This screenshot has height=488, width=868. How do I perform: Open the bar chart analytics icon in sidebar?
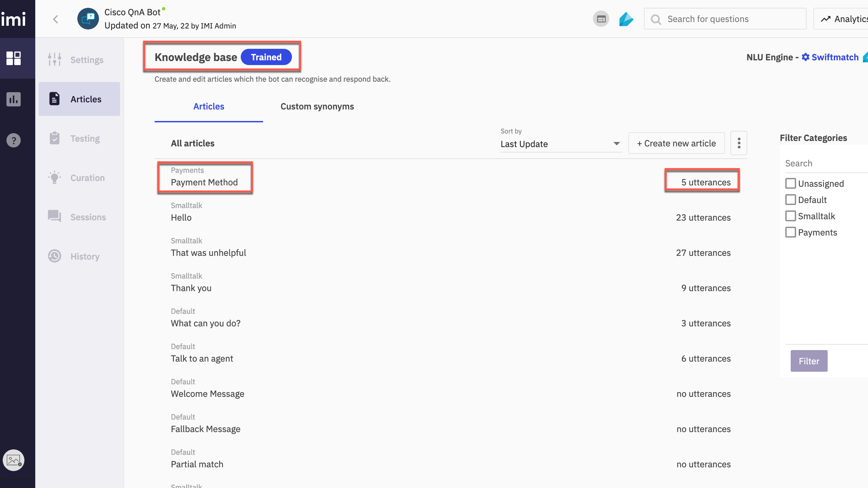[x=14, y=99]
